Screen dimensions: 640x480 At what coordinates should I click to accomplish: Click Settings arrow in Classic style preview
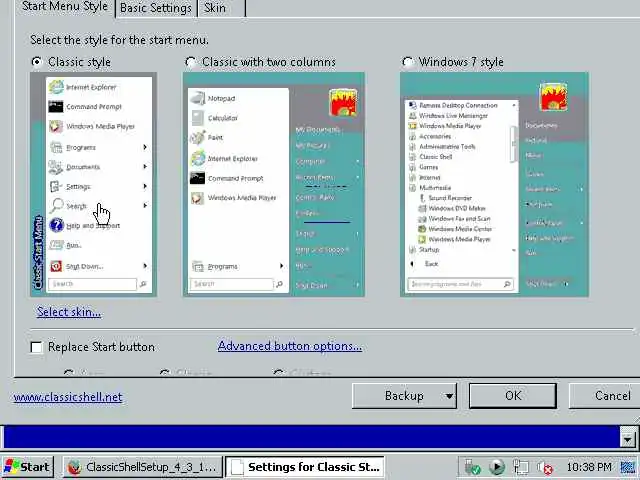point(145,186)
